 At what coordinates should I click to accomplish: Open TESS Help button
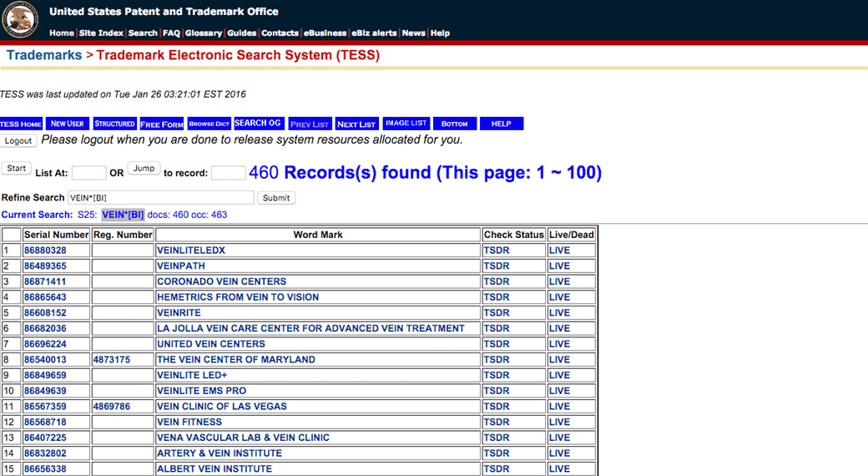point(502,124)
